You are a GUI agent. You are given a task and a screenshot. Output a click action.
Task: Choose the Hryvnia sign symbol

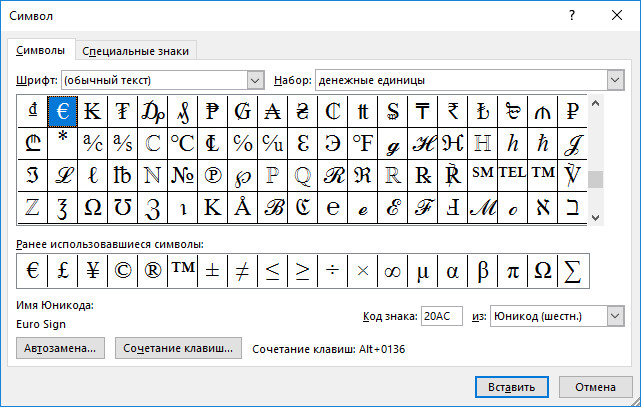(x=303, y=111)
